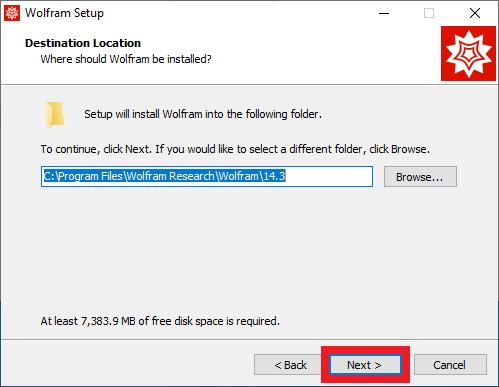Continue installation with the Next button

pyautogui.click(x=365, y=365)
